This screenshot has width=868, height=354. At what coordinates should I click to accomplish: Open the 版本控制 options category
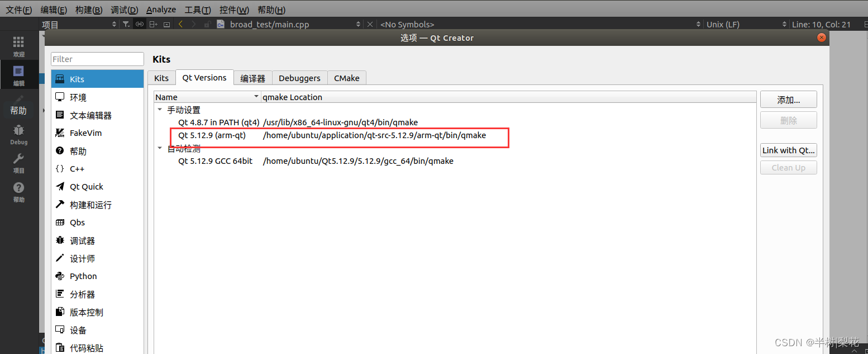[97, 311]
